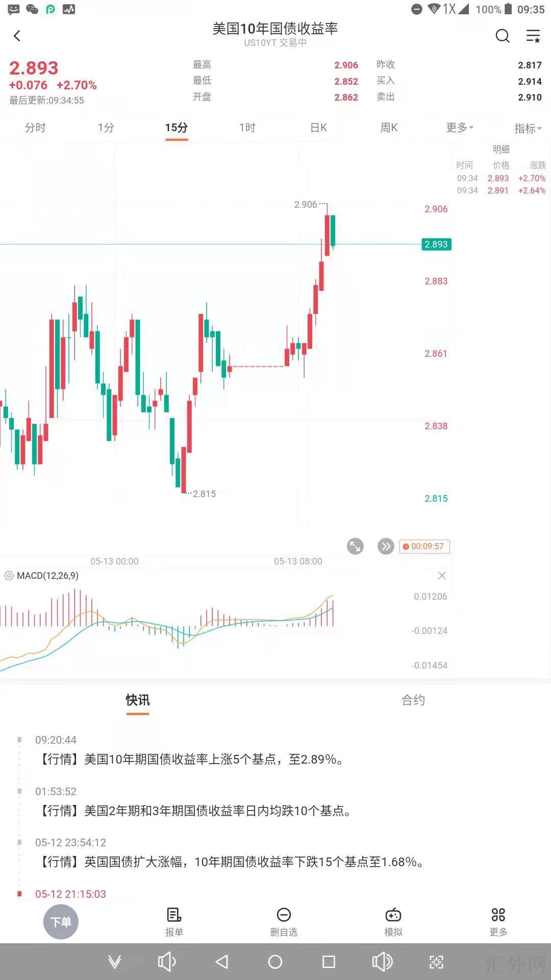This screenshot has width=551, height=980.
Task: Switch to the 合约 tab
Action: (x=413, y=700)
